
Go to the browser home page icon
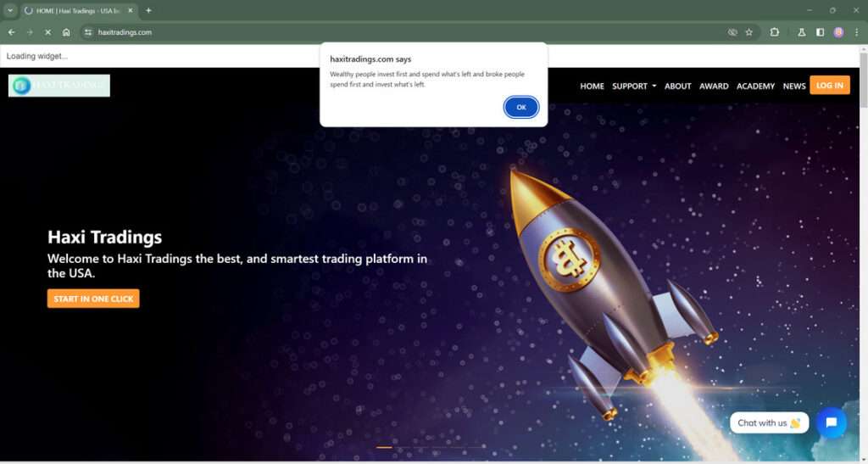coord(66,32)
